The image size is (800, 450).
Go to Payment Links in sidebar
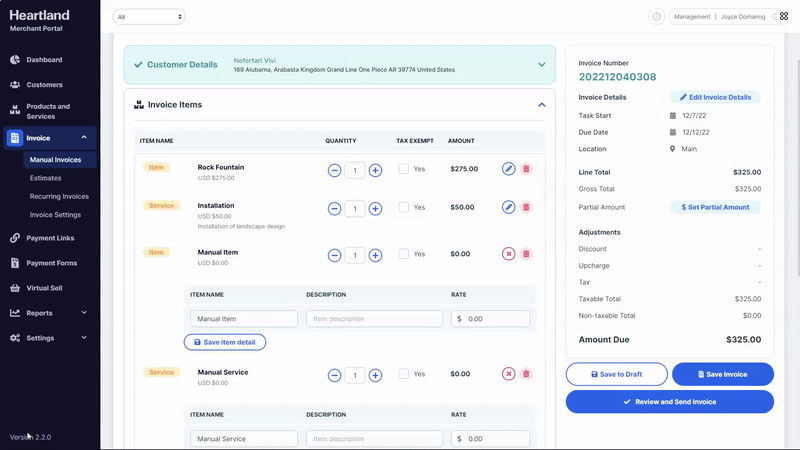tap(50, 238)
